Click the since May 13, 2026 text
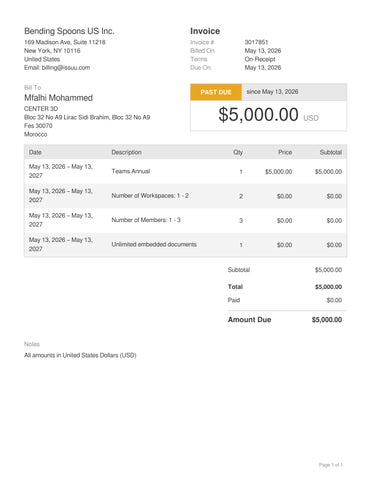 (272, 92)
